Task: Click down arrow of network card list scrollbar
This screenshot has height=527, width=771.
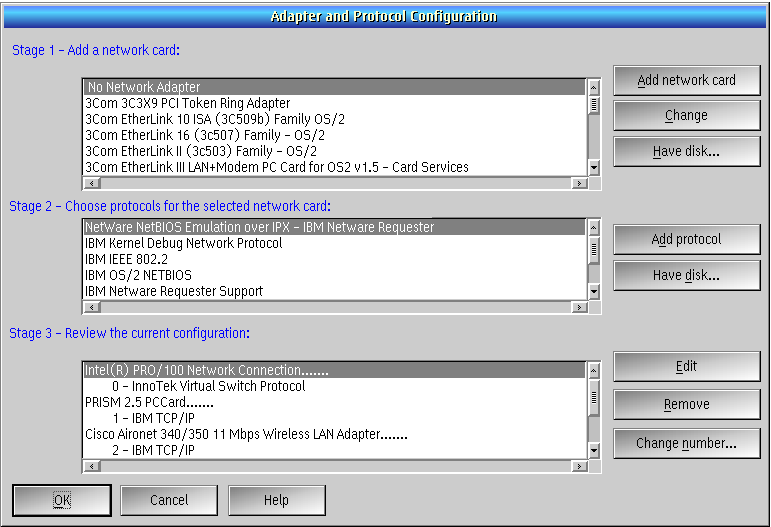Action: tap(594, 168)
